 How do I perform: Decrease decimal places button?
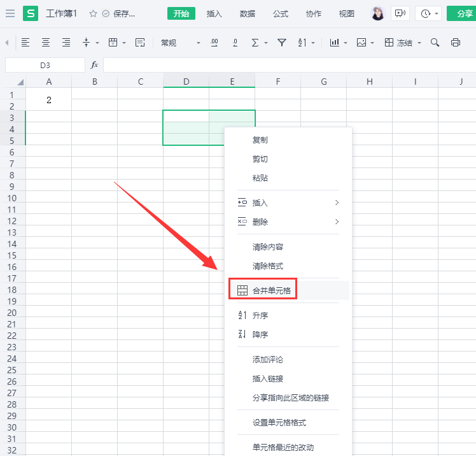click(235, 43)
